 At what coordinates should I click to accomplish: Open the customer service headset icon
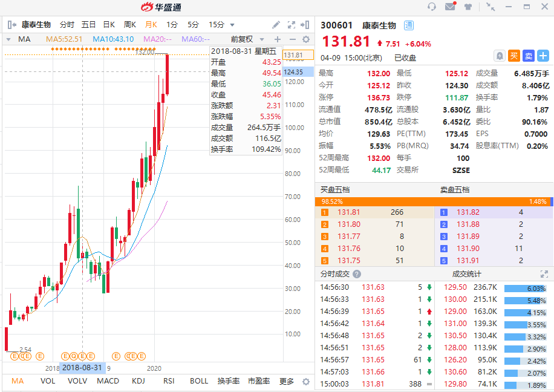[431, 7]
